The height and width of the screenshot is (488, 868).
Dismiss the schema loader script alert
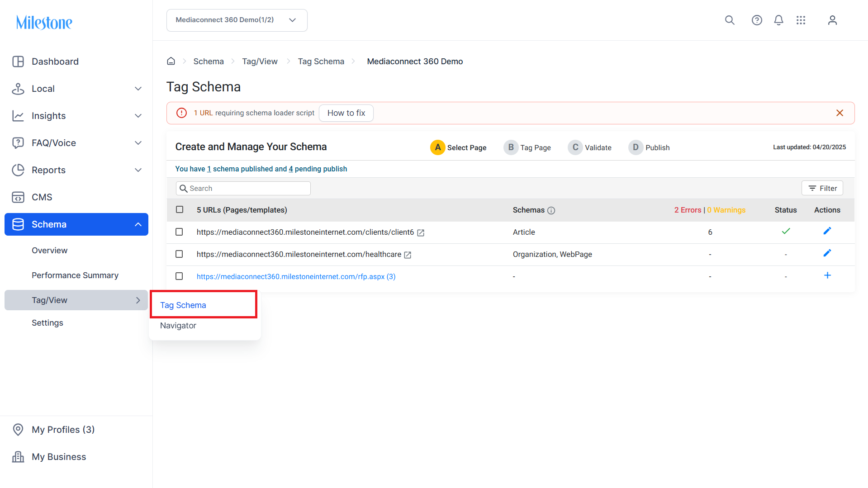[x=840, y=113]
